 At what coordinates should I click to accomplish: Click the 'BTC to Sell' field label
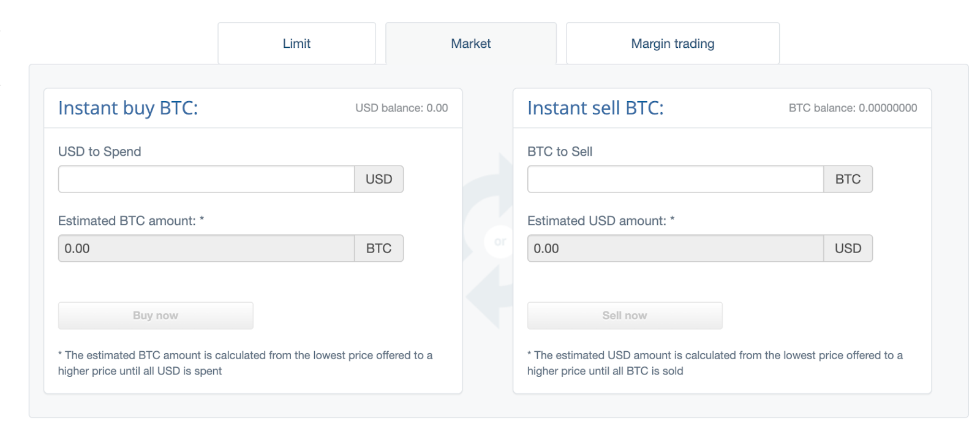pyautogui.click(x=559, y=151)
